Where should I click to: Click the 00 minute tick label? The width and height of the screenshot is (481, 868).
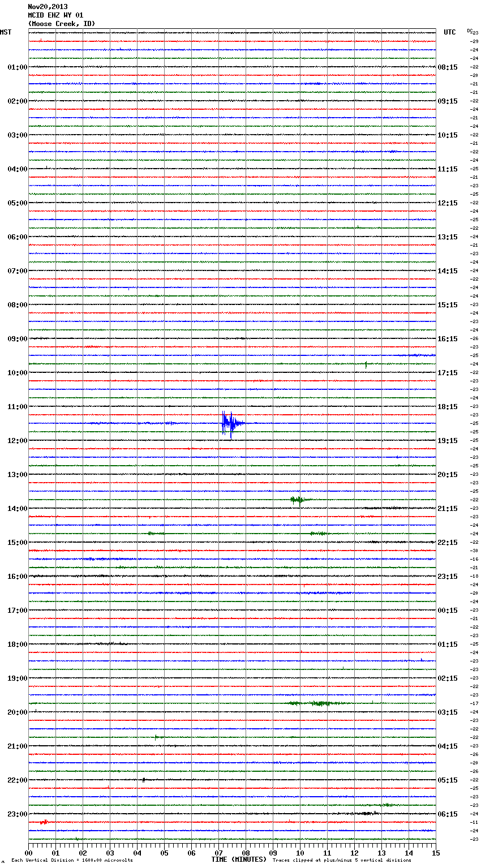pyautogui.click(x=29, y=853)
